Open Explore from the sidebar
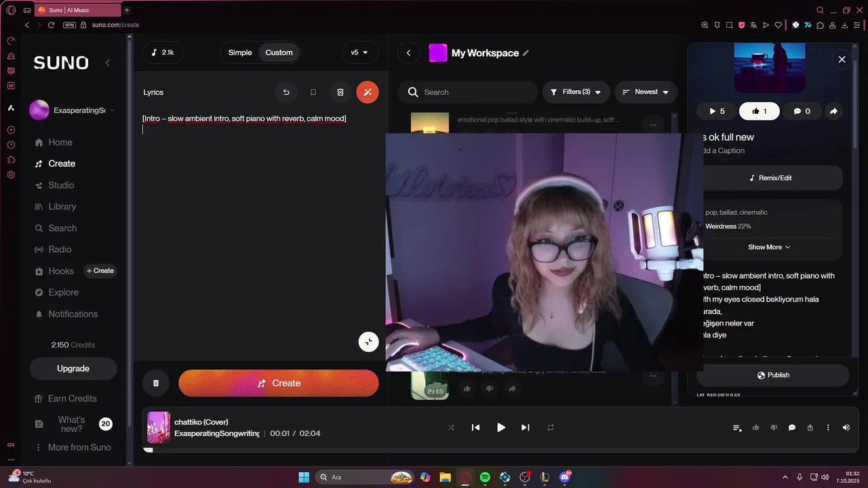This screenshot has width=868, height=488. (x=57, y=293)
